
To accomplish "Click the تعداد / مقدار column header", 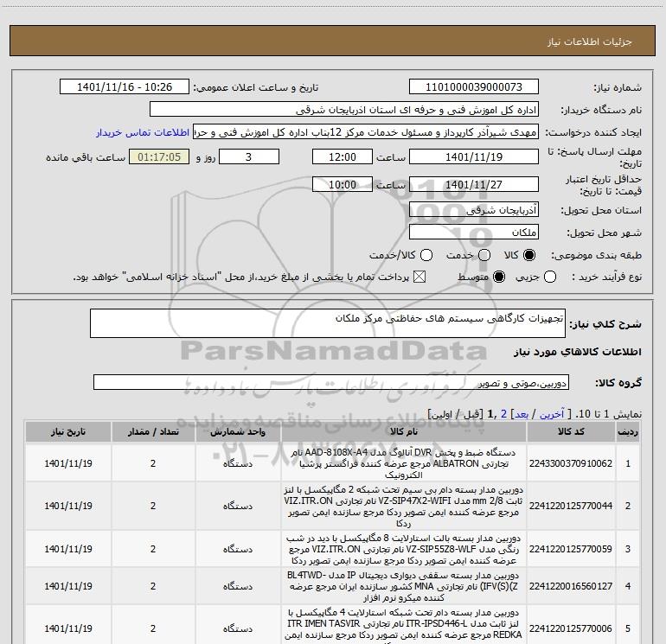I will click(x=153, y=431).
